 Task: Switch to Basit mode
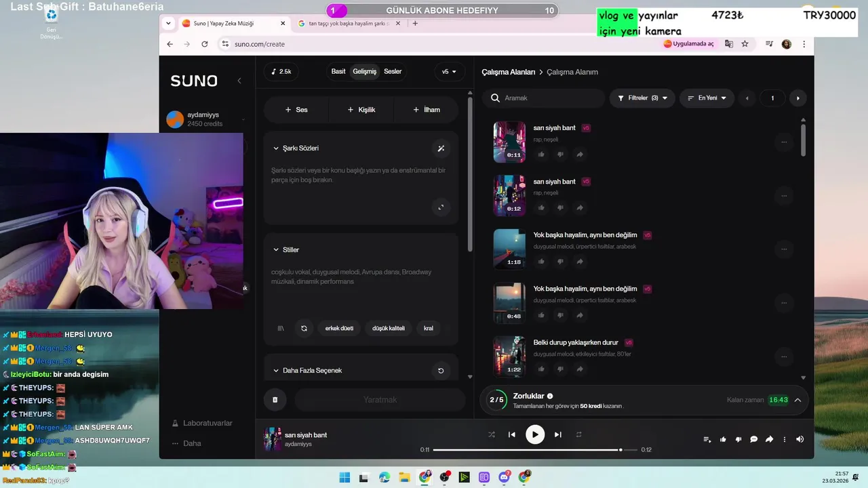pos(338,71)
